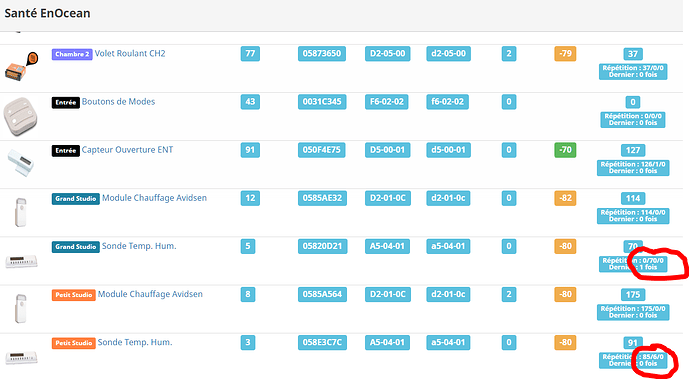689x379 pixels.
Task: Click the Volet Roulant CH2 device icon
Action: tap(21, 66)
